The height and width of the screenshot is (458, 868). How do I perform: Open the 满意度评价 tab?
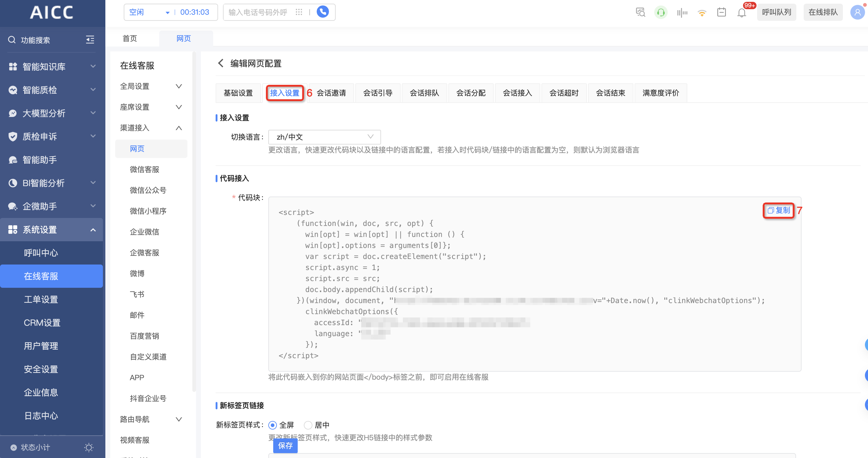[660, 93]
